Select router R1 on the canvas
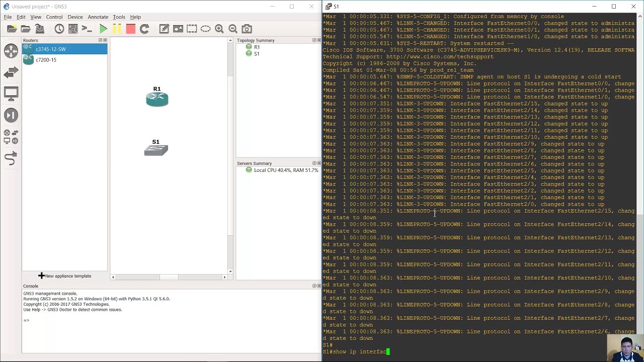 coord(157,99)
